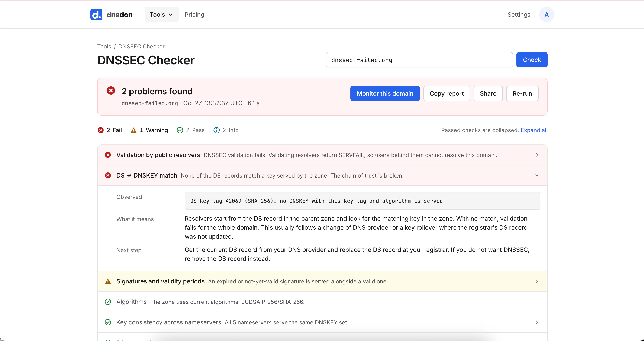Click the Algorithms row title
Screen dimensions: 644x341
coord(132,302)
